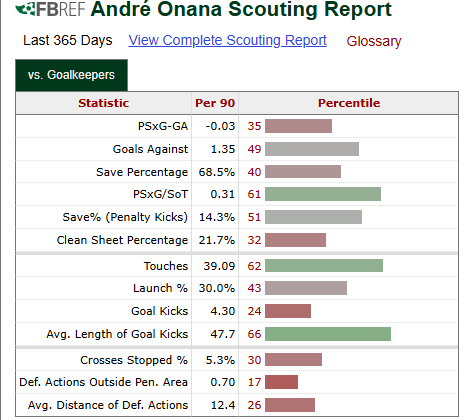Click Save% (Penalty Kicks) statistic label

pos(125,217)
